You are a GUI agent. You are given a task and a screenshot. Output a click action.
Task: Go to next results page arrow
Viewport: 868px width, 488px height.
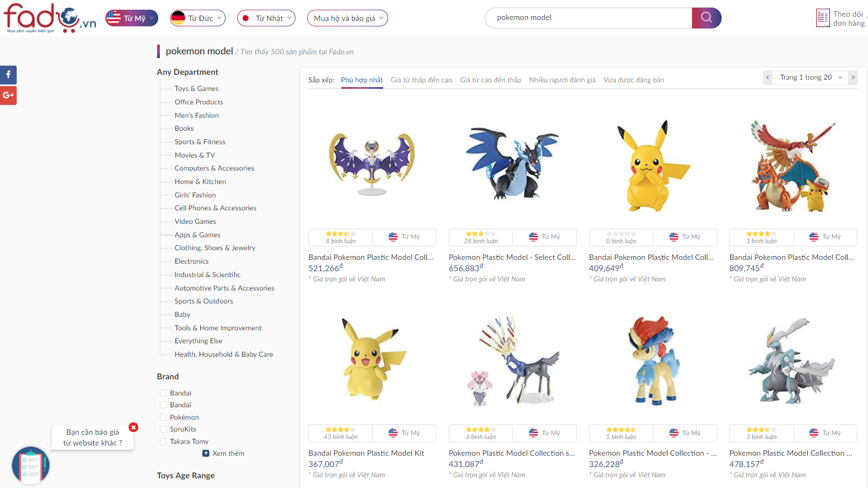coord(853,77)
